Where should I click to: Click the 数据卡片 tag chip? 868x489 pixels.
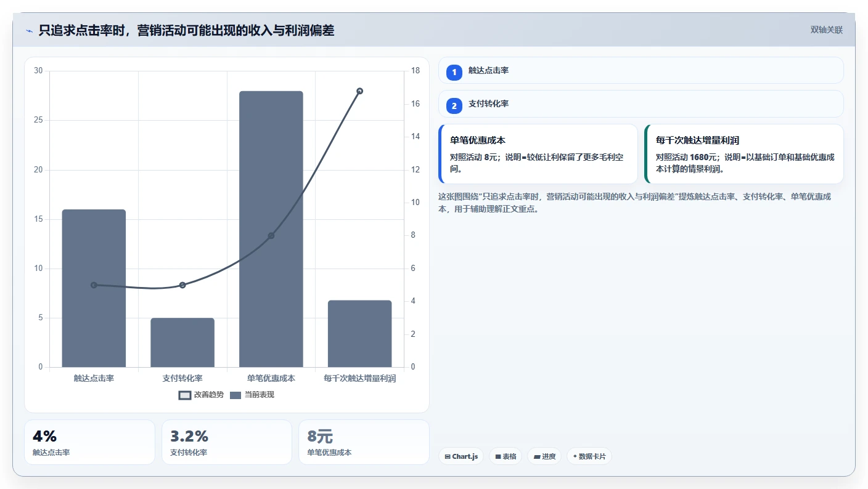click(x=589, y=456)
